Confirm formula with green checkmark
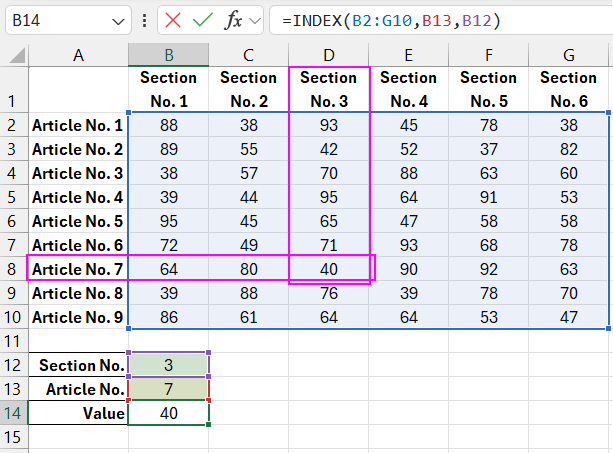This screenshot has height=453, width=613. click(203, 20)
